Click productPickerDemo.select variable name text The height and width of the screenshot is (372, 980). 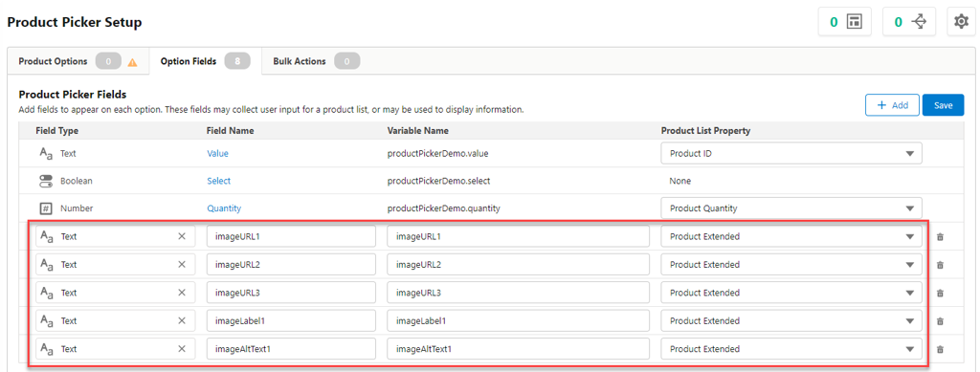click(x=438, y=181)
